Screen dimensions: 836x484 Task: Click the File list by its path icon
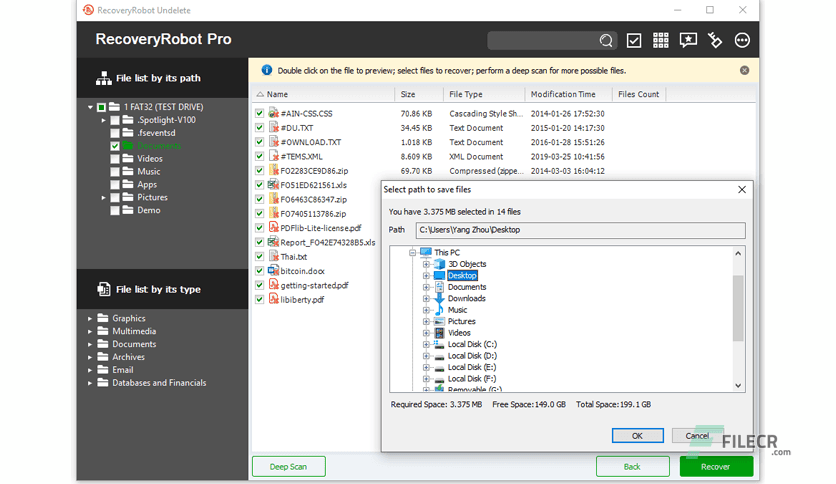(103, 78)
